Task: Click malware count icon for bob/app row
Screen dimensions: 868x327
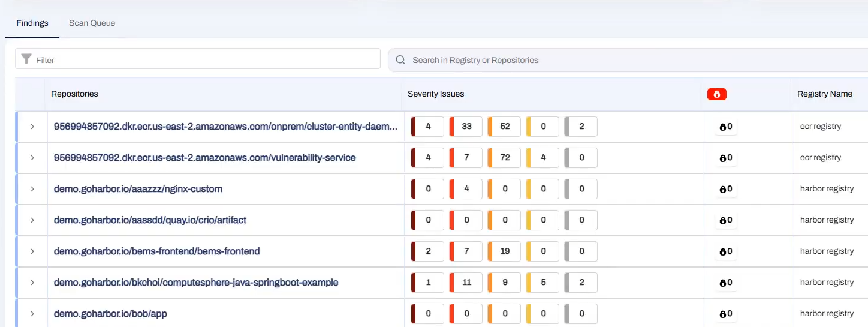Action: 723,314
